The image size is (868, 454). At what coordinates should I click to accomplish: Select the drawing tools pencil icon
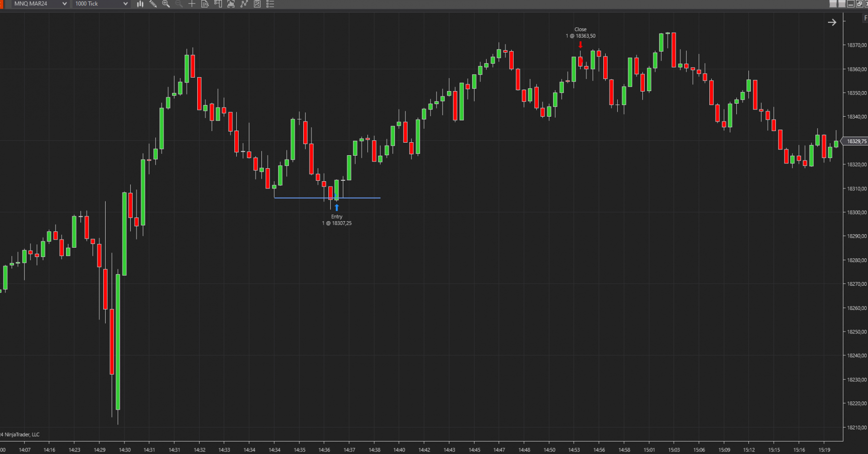153,4
